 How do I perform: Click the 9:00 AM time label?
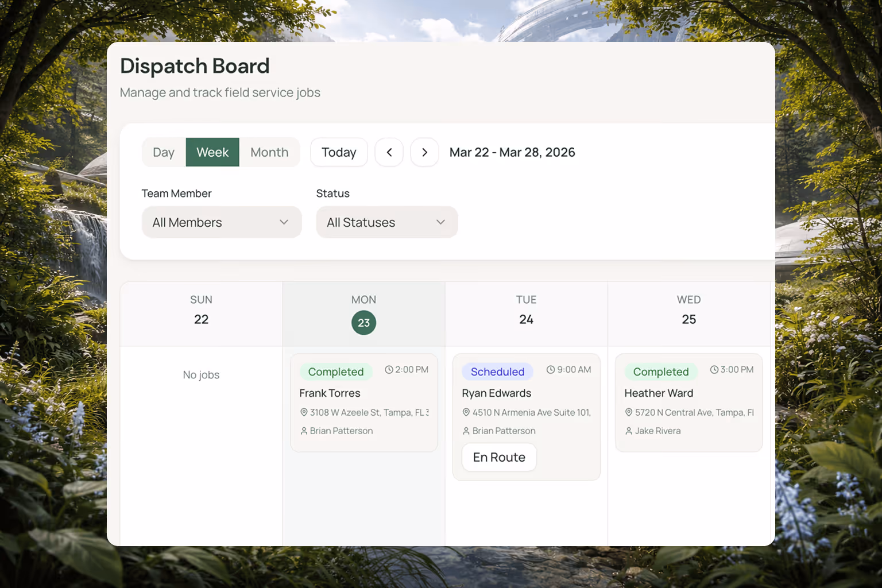(x=574, y=370)
